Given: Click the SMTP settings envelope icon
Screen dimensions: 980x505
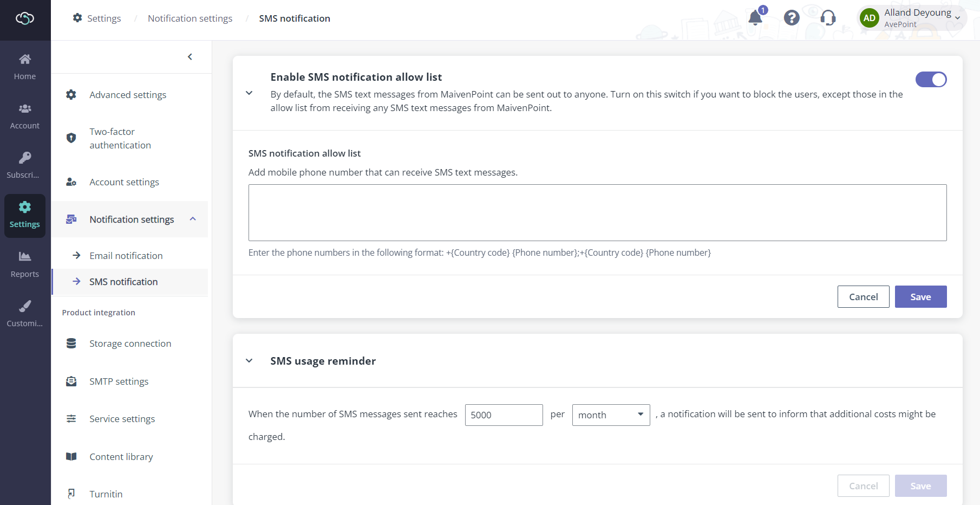Looking at the screenshot, I should tap(71, 381).
